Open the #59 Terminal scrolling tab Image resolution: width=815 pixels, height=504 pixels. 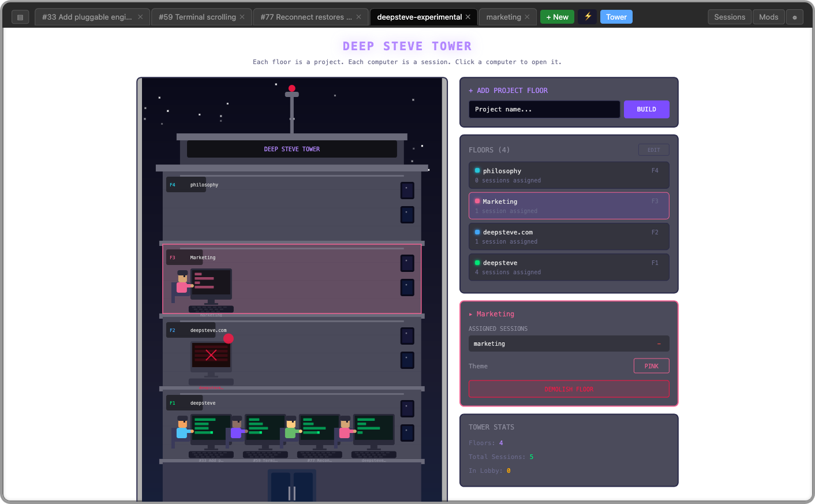[x=197, y=17]
